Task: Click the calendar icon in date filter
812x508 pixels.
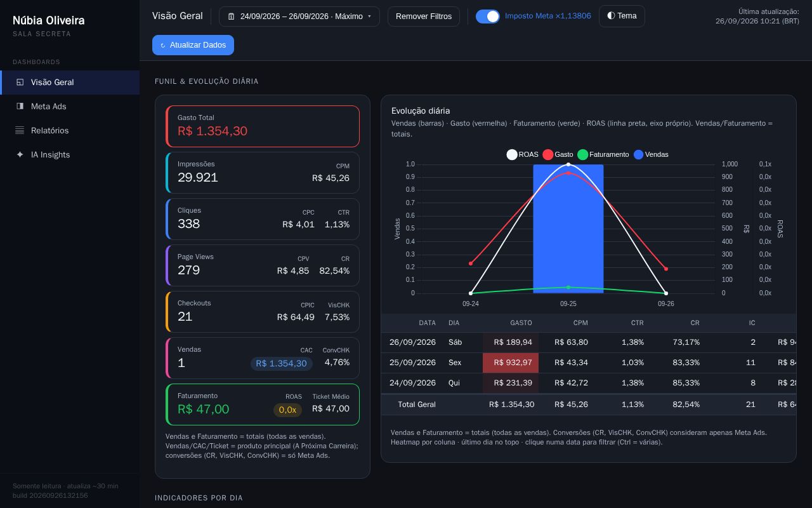Action: (232, 17)
